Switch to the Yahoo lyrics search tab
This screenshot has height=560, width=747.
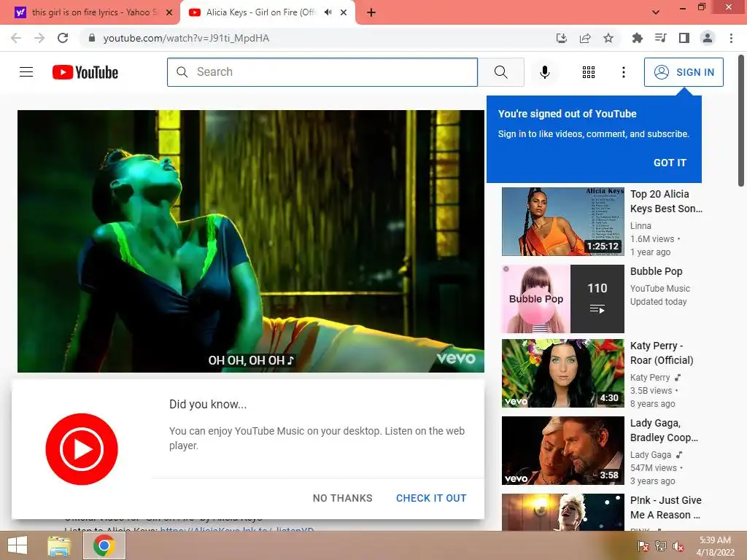pos(90,12)
